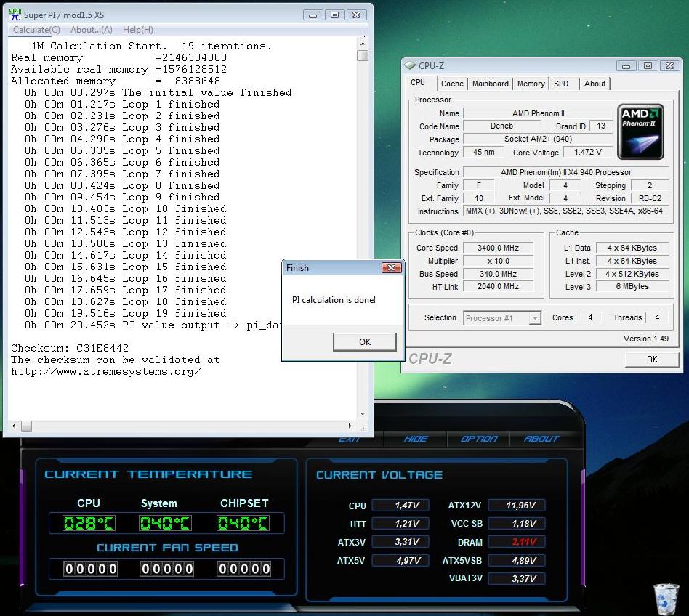Click the ATX5V voltage reading 4,97V
The width and height of the screenshot is (689, 616).
point(400,560)
